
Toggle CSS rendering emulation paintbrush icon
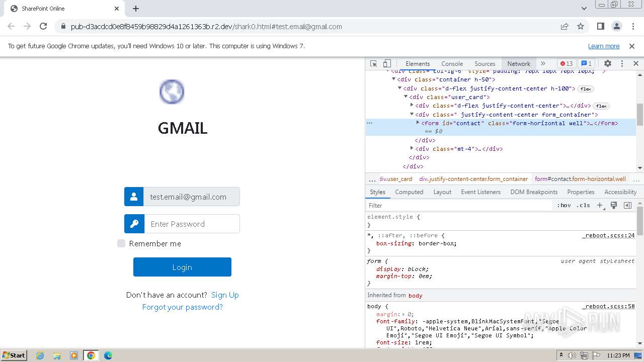[614, 205]
